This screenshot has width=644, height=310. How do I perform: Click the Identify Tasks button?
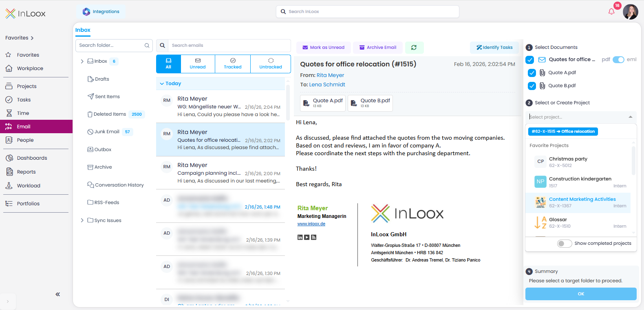point(494,48)
